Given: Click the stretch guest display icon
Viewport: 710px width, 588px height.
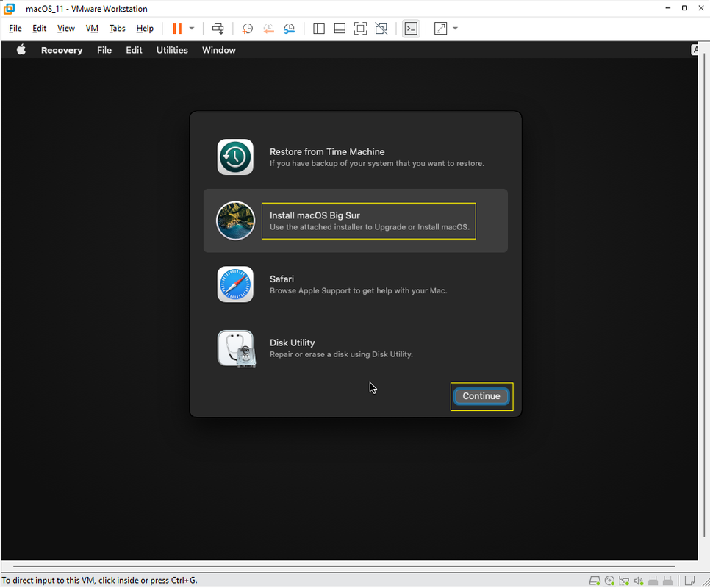Looking at the screenshot, I should (x=440, y=29).
